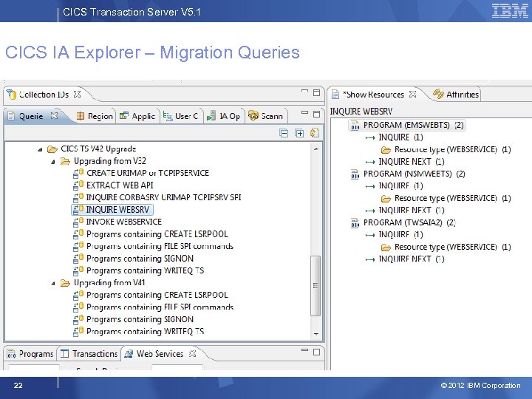Switch to the Region tab
Viewport: 532px width, 399px height.
(95, 116)
